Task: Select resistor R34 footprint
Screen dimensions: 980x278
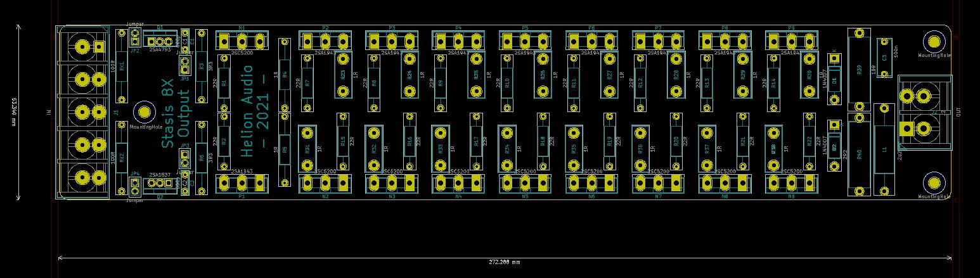Action: pyautogui.click(x=507, y=149)
